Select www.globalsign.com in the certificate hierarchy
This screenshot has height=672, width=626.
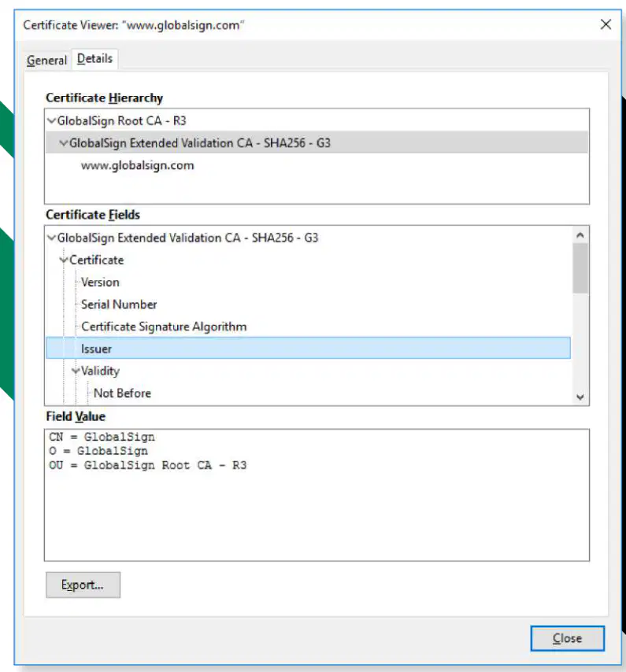[x=138, y=165]
